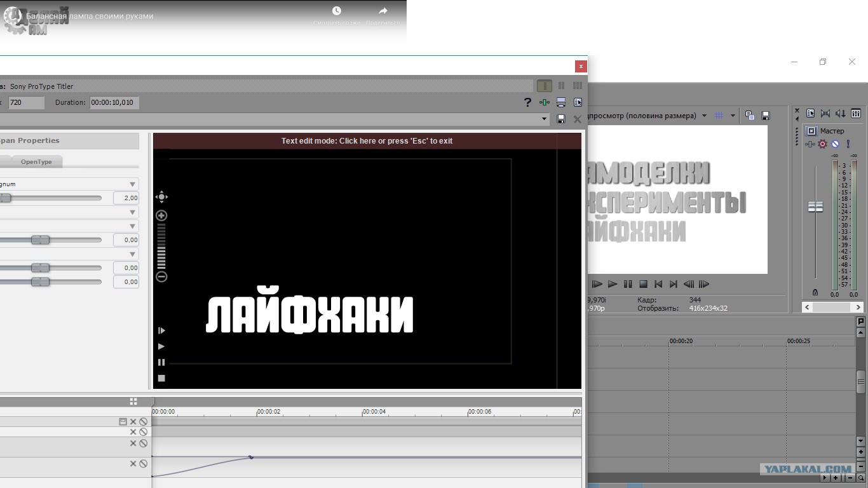Disable the third titler timeline row
Image resolution: width=868 pixels, height=488 pixels.
pyautogui.click(x=144, y=444)
